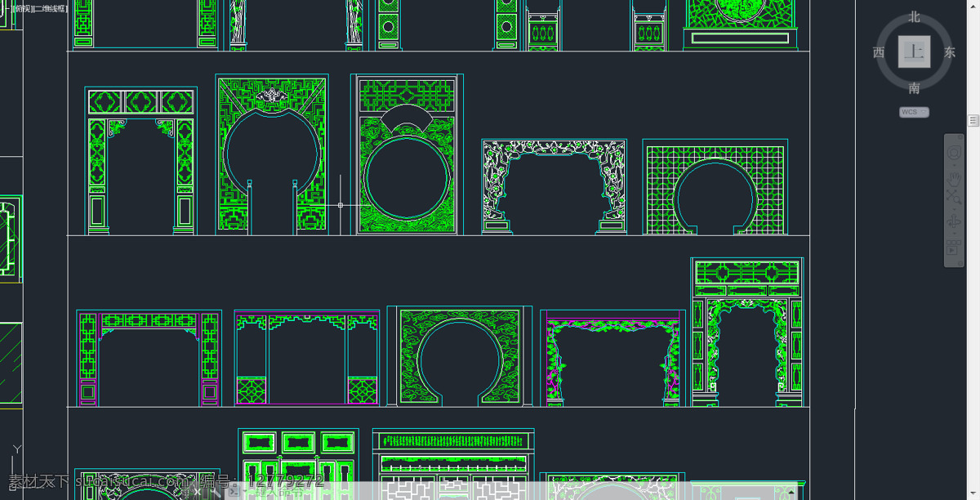Activate the Zoom Extents tool
The image size is (980, 500).
coord(954,196)
